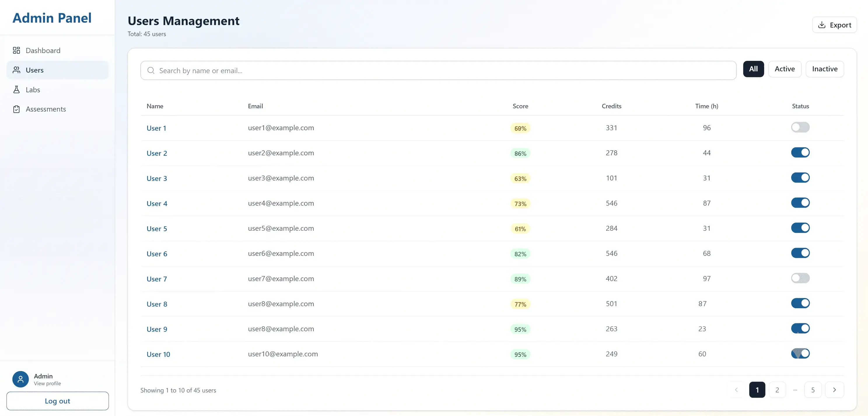This screenshot has width=868, height=416.
Task: Click the search by name or email field
Action: click(x=438, y=70)
